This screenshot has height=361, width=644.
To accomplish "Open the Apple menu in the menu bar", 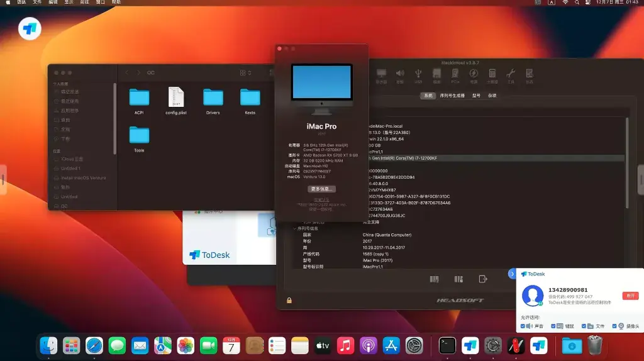I will (8, 3).
